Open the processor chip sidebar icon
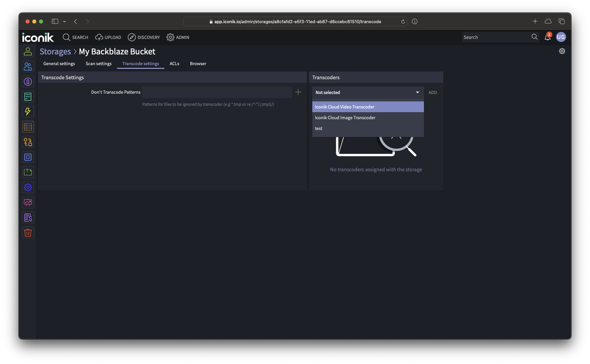The height and width of the screenshot is (364, 590). 28,157
